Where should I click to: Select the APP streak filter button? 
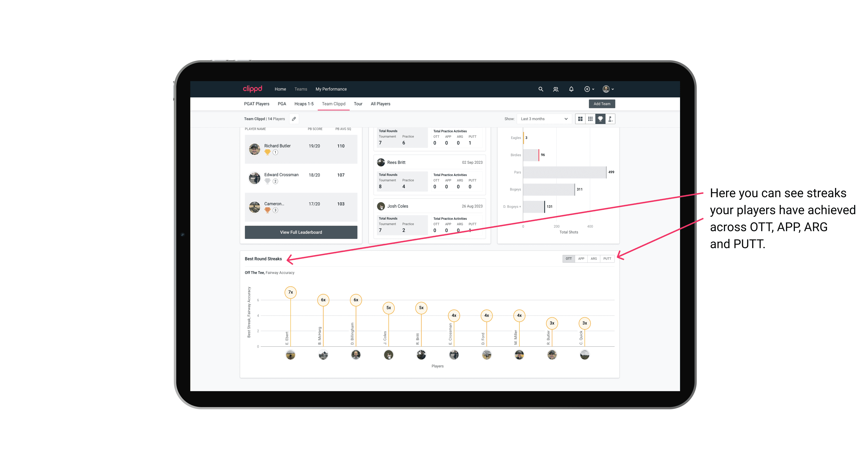(580, 259)
